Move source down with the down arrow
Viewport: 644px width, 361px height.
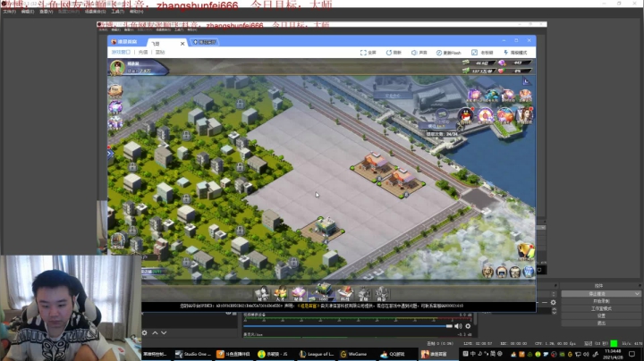pos(164,332)
